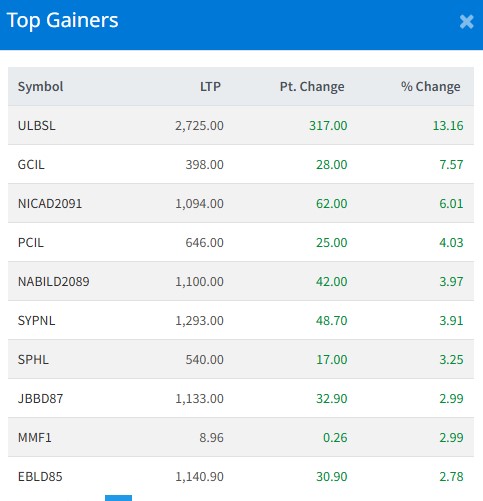Click GCIL's LTP value 398.00
Image resolution: width=483 pixels, height=501 pixels.
(x=204, y=165)
